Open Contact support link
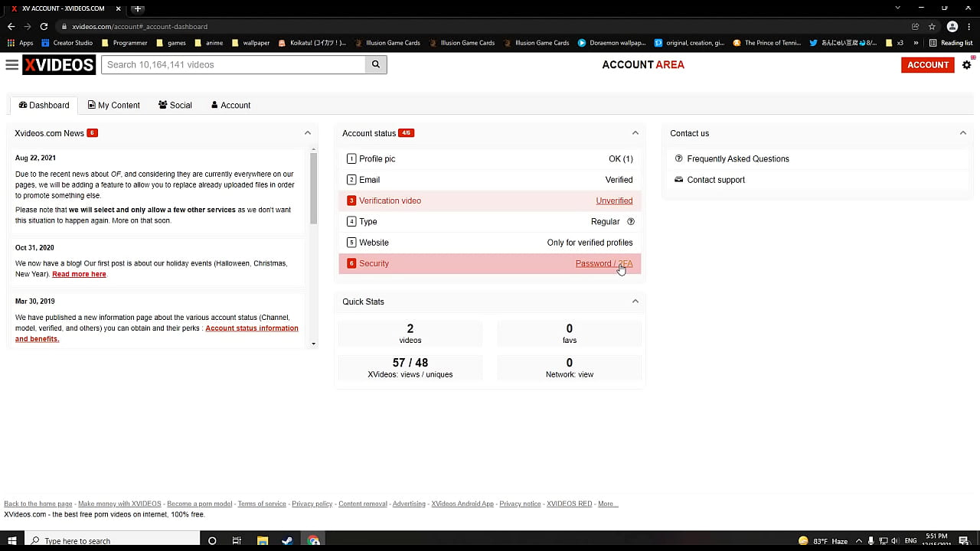Image resolution: width=980 pixels, height=551 pixels. click(715, 180)
